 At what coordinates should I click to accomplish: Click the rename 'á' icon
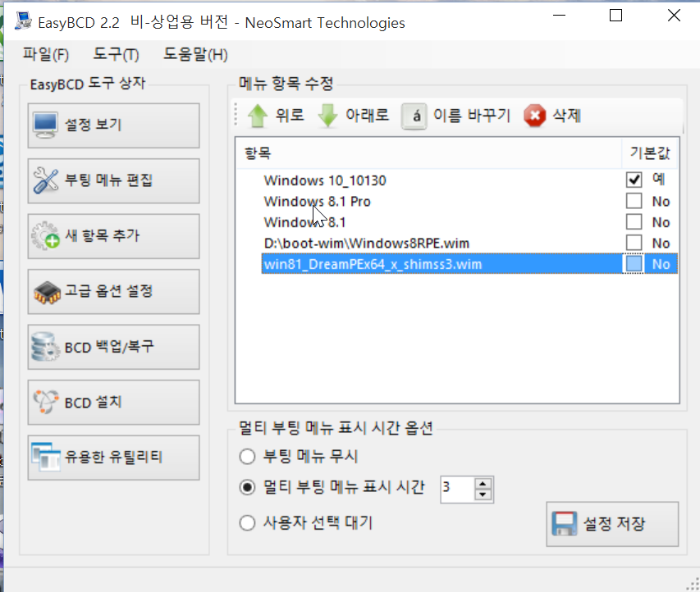pos(414,116)
